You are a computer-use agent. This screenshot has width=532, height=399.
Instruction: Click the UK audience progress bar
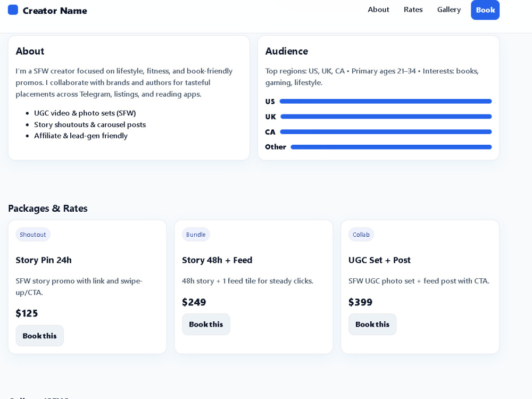386,117
